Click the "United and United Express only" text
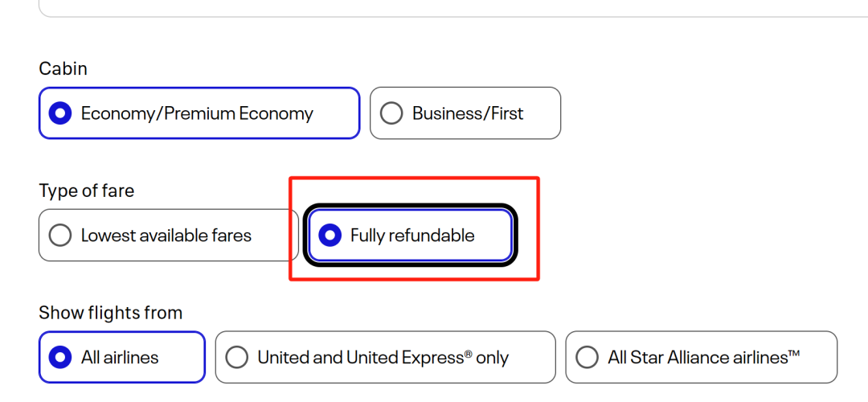868x402 pixels. (x=383, y=357)
